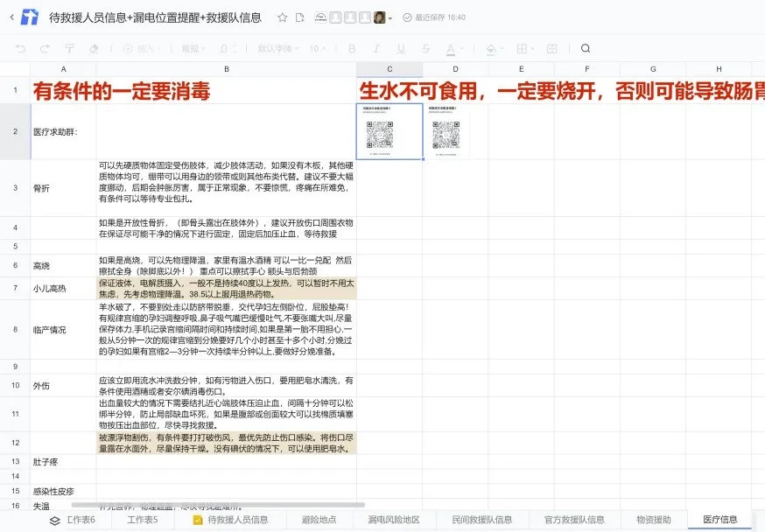Switch to sheet tab 避险地点
The width and height of the screenshot is (765, 532).
pos(319,520)
